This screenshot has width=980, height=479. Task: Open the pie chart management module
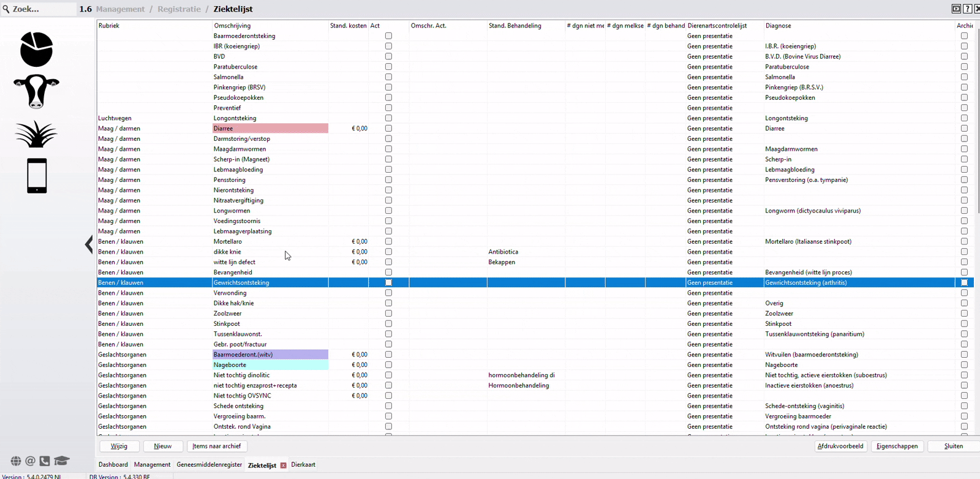coord(36,50)
